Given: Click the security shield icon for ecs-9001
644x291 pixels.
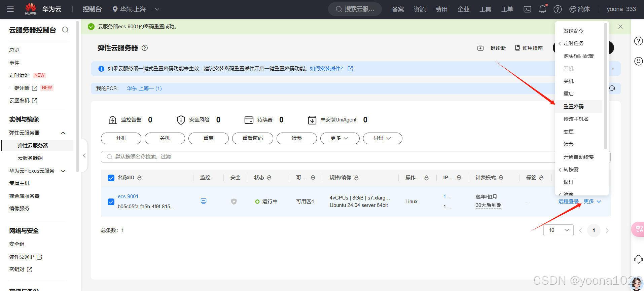Looking at the screenshot, I should point(234,202).
